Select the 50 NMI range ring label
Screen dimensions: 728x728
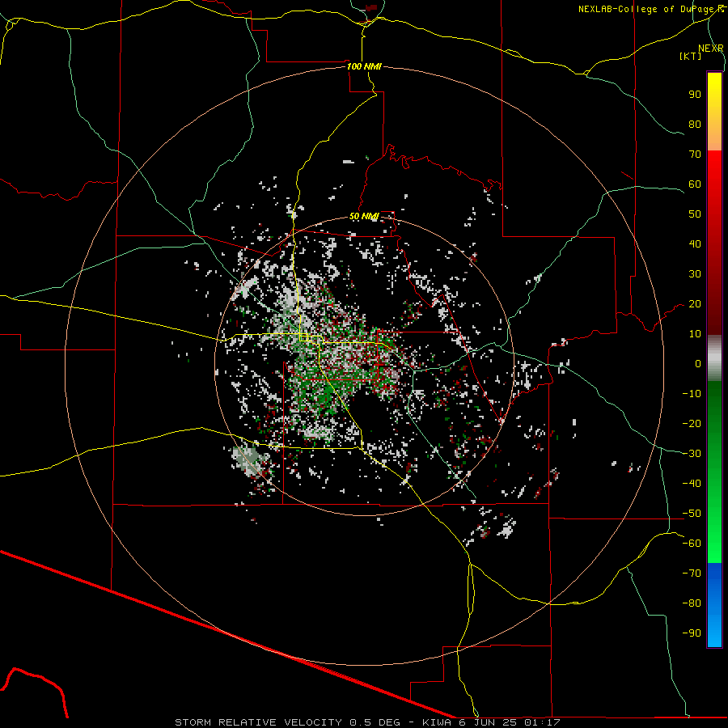(x=364, y=216)
